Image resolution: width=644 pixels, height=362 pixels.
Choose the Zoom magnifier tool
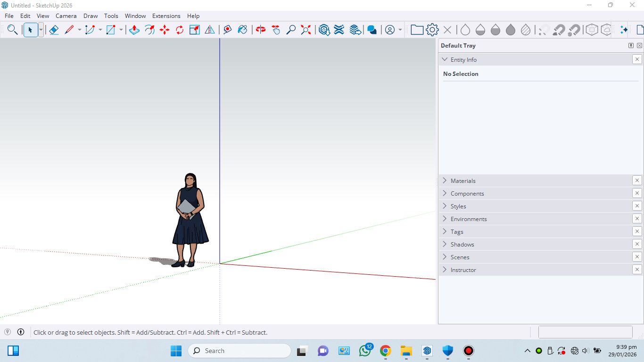[x=291, y=30]
